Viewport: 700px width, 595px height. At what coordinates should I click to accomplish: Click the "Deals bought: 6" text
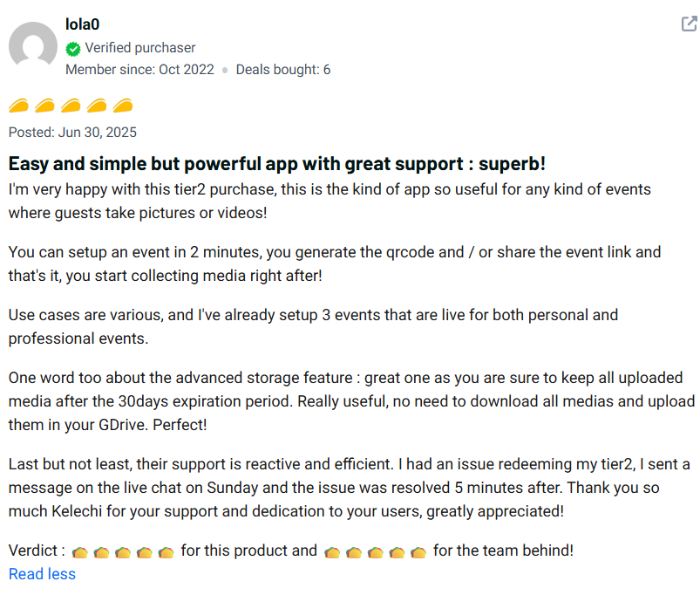283,70
